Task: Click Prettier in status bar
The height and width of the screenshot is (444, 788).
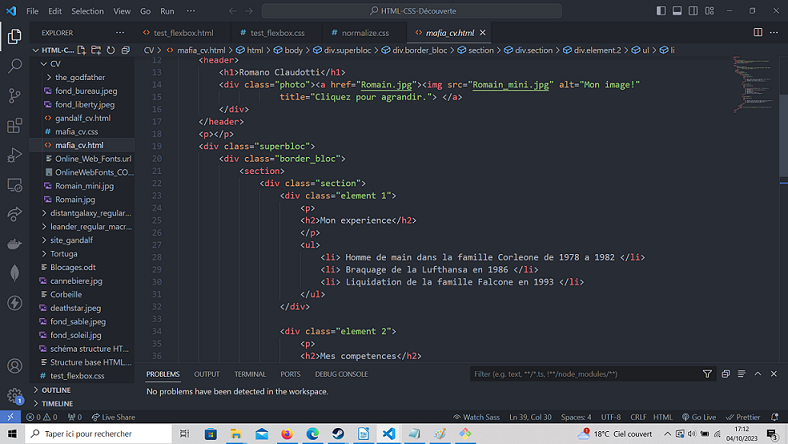Action: click(743, 417)
